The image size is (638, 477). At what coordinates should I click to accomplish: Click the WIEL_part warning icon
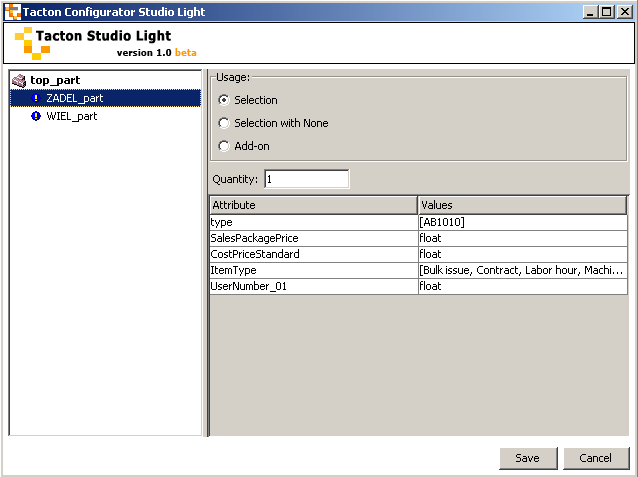[x=36, y=116]
